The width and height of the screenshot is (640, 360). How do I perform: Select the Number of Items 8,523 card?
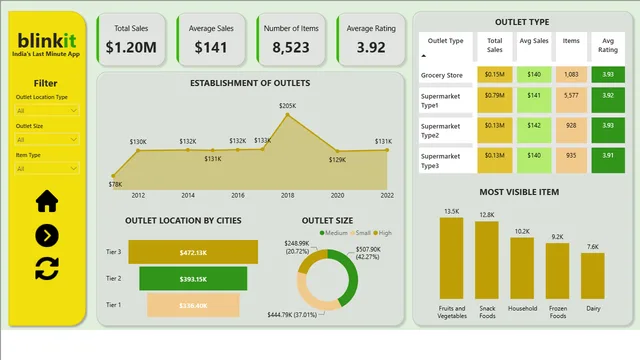pyautogui.click(x=291, y=40)
